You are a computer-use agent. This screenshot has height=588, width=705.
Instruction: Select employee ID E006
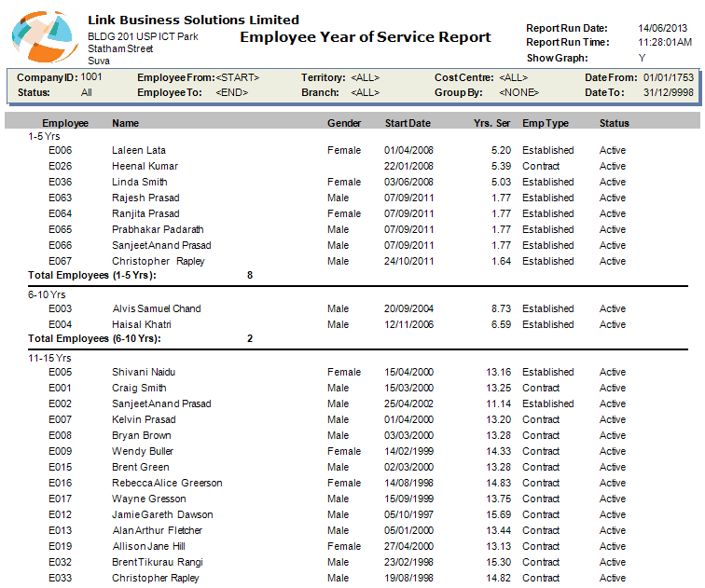point(61,150)
